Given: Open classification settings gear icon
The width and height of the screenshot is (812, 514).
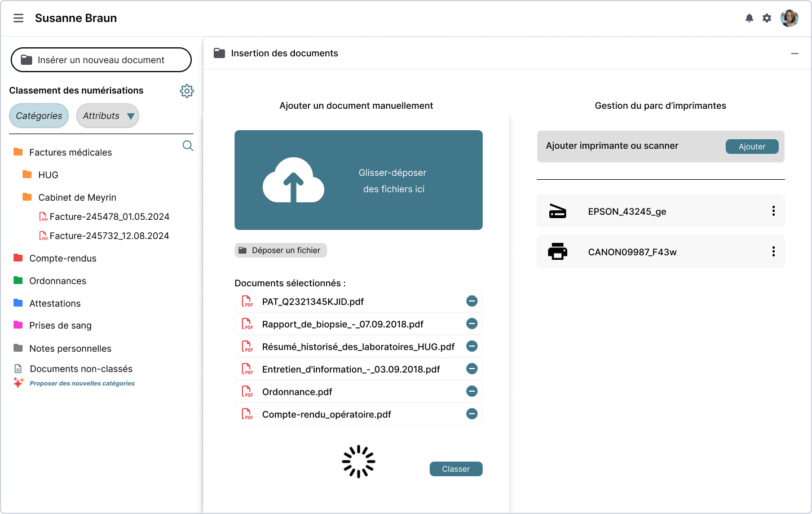Looking at the screenshot, I should click(187, 91).
